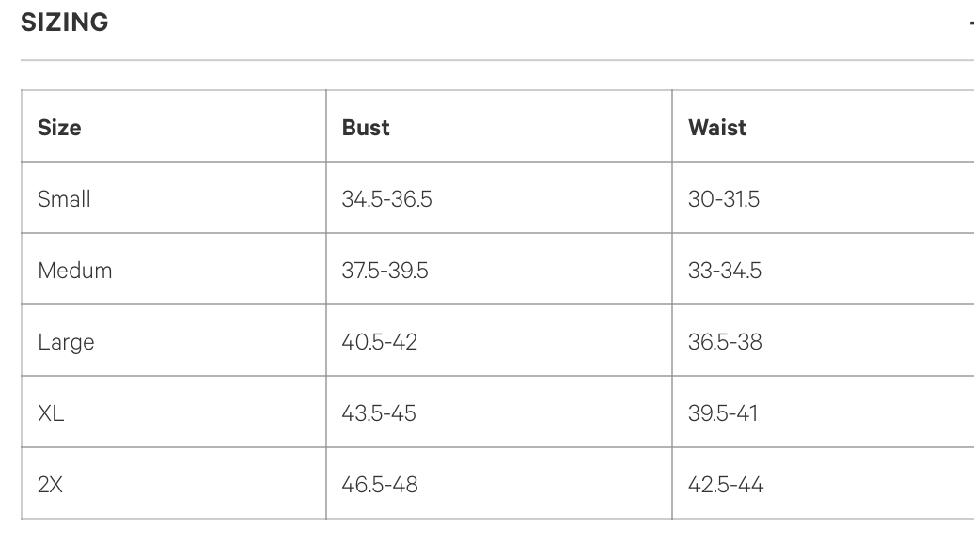Select the Bust column header

(x=366, y=128)
